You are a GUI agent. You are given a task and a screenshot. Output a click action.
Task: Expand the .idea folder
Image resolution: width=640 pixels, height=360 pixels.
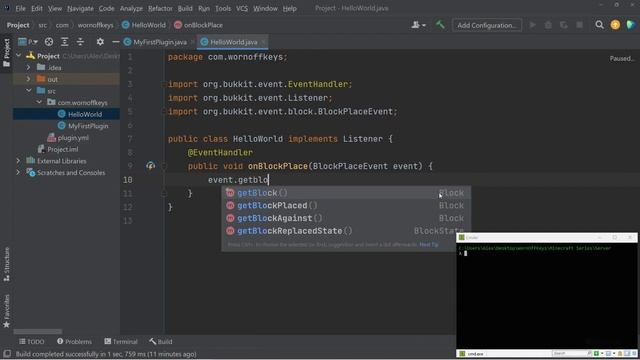coord(28,67)
